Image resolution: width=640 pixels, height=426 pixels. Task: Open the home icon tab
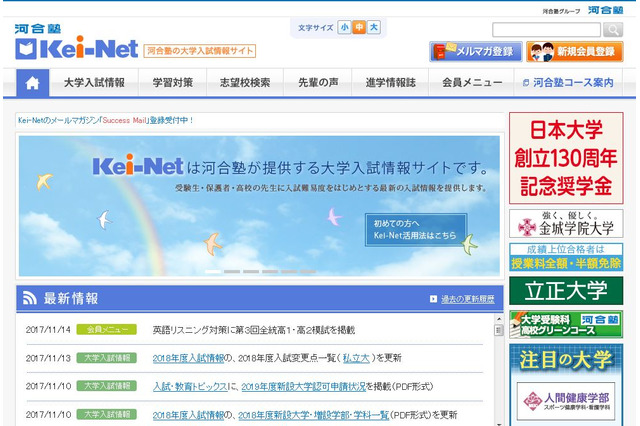pos(33,83)
